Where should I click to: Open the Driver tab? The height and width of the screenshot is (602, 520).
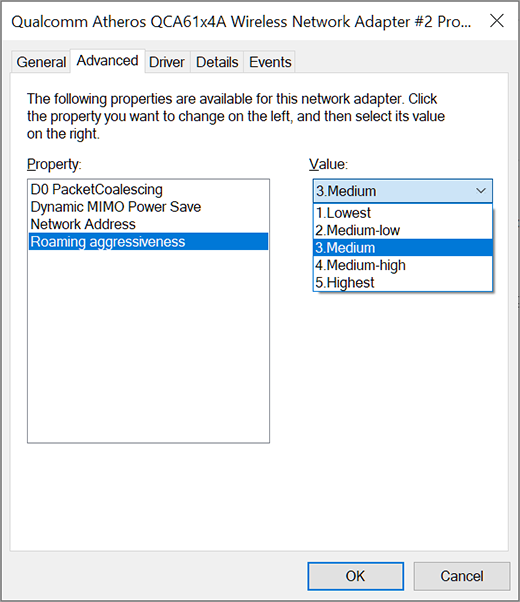pyautogui.click(x=167, y=62)
